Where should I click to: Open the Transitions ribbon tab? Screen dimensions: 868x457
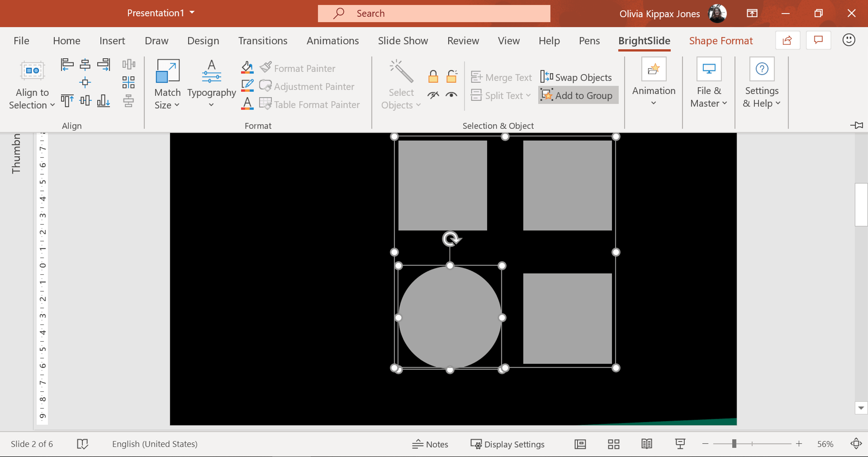[x=263, y=41]
